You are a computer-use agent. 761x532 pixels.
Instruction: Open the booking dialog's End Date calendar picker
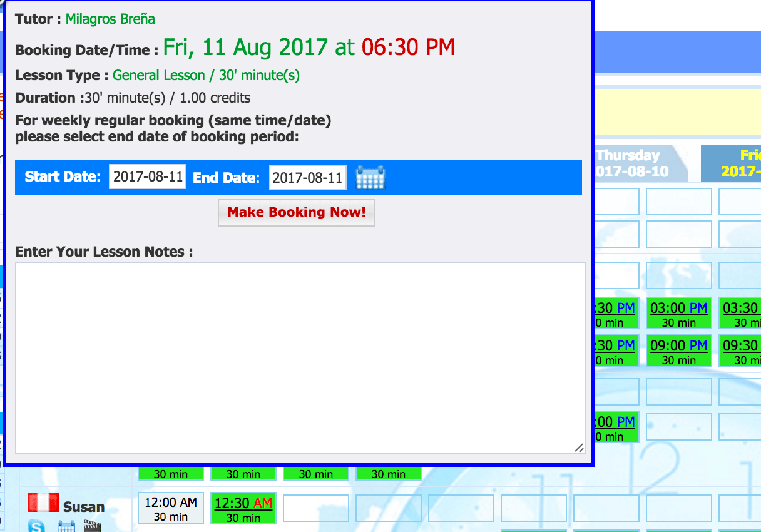click(x=370, y=178)
